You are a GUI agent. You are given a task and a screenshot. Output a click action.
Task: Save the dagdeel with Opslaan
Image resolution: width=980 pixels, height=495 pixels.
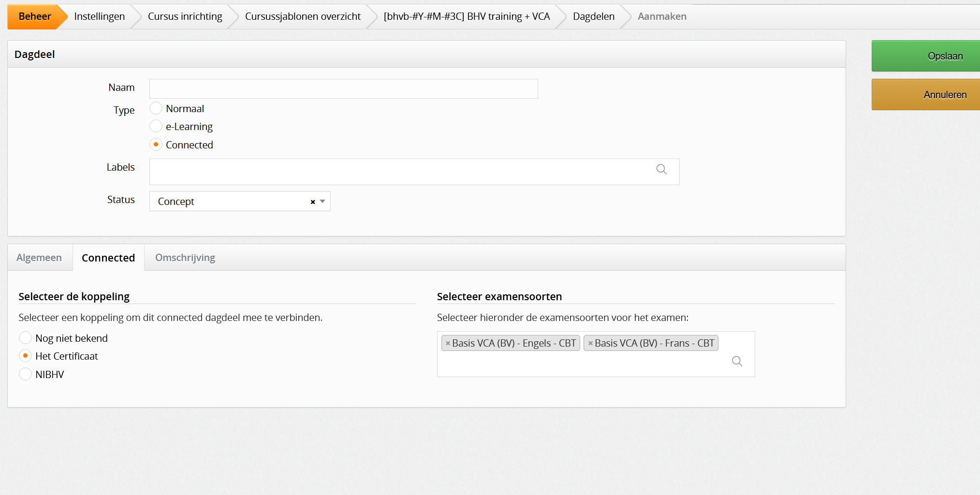click(926, 56)
